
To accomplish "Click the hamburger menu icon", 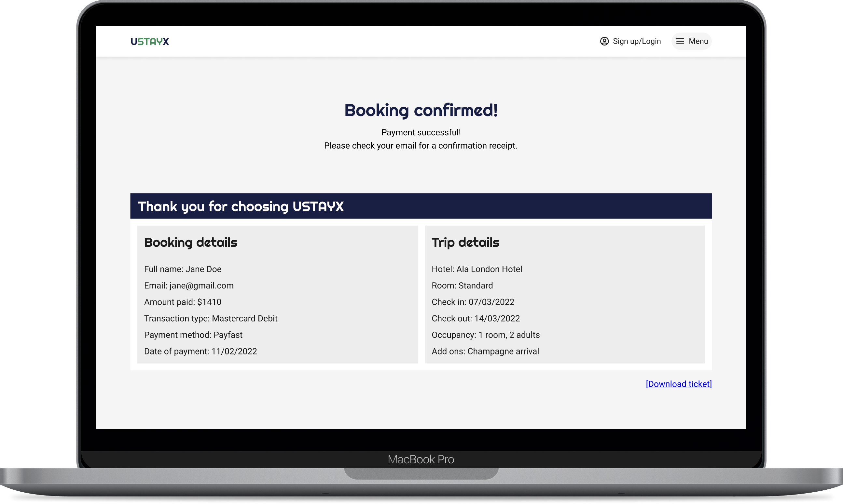I will click(x=680, y=41).
